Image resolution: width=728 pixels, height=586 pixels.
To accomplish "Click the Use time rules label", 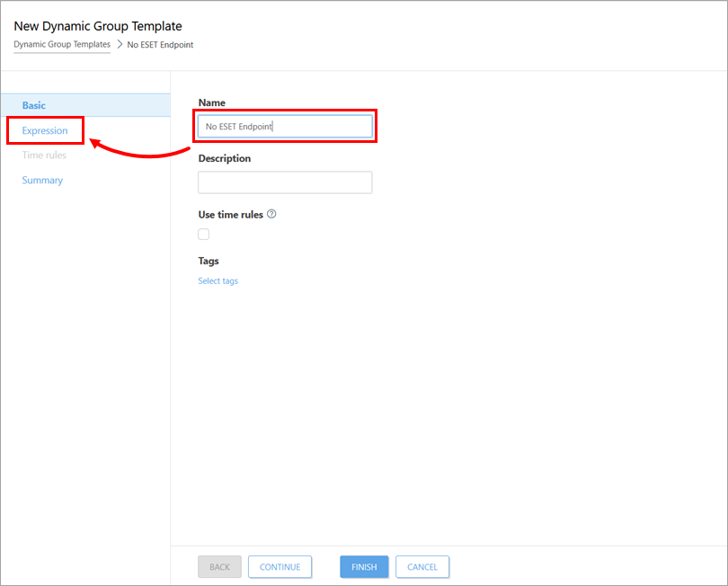I will tap(230, 215).
